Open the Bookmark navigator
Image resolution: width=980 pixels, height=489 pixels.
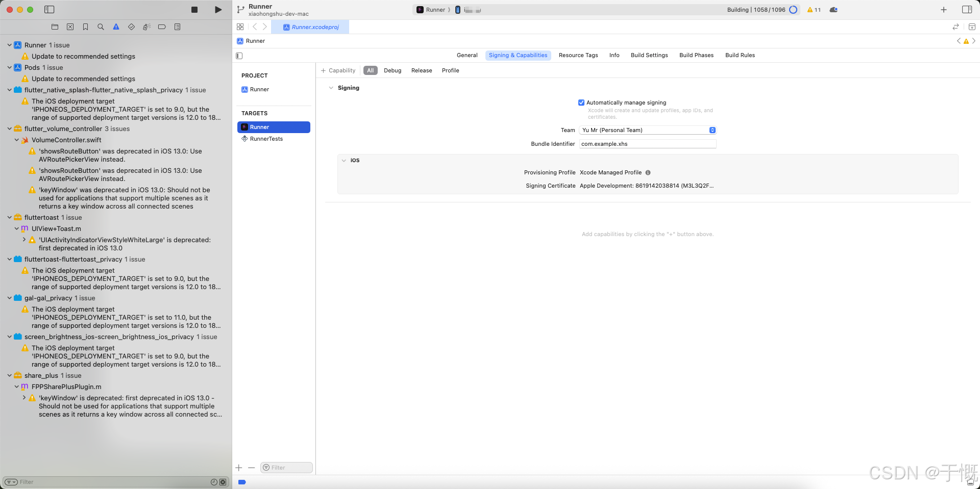(86, 27)
